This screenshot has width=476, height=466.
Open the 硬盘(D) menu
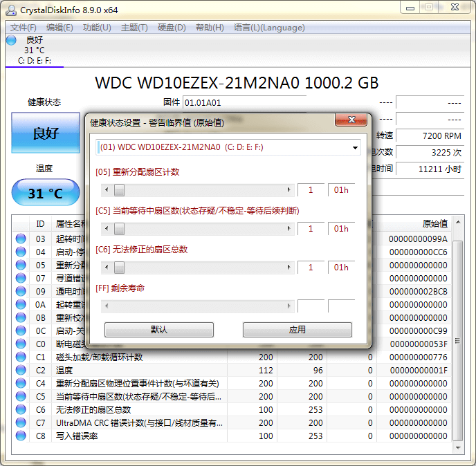172,28
